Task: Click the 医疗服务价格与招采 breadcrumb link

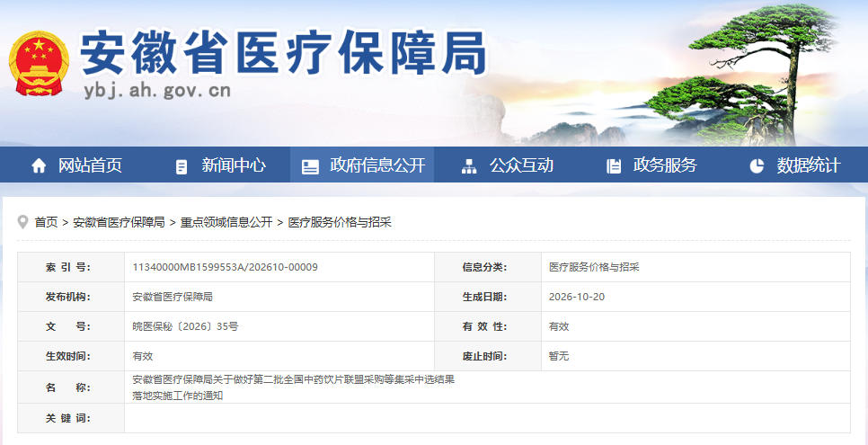Action: [x=340, y=222]
